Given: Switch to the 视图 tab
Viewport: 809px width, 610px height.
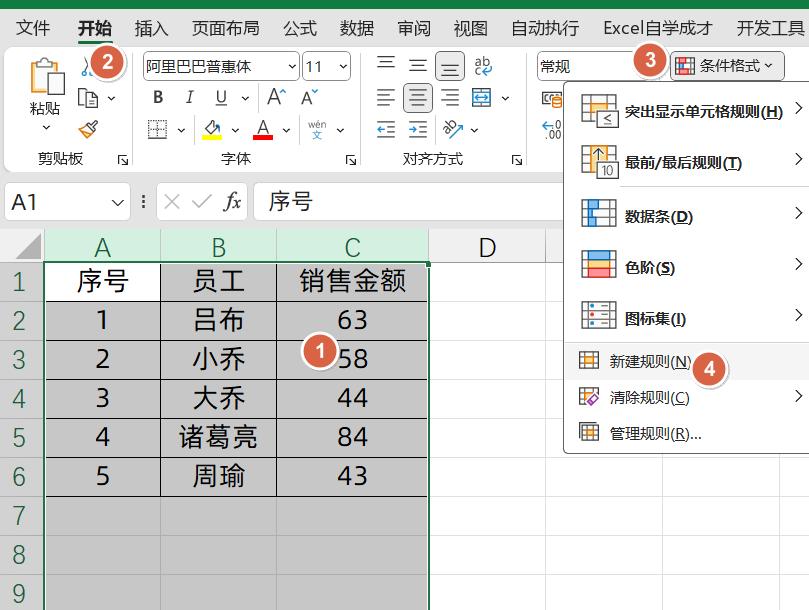Looking at the screenshot, I should tap(471, 27).
